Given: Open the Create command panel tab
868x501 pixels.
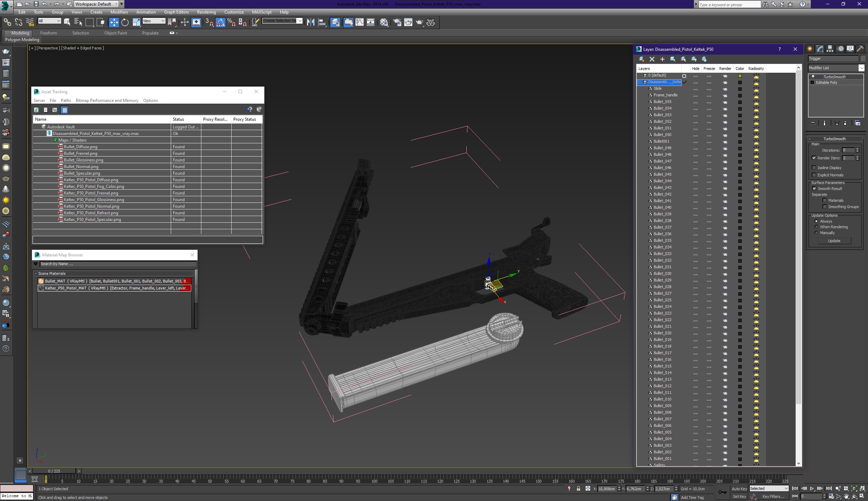Looking at the screenshot, I should tap(810, 49).
